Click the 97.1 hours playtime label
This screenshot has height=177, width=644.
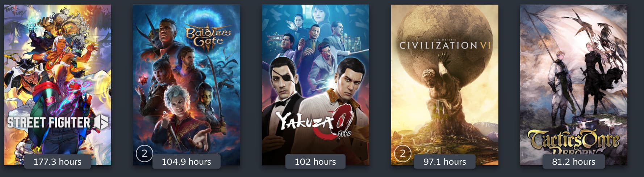tap(445, 161)
